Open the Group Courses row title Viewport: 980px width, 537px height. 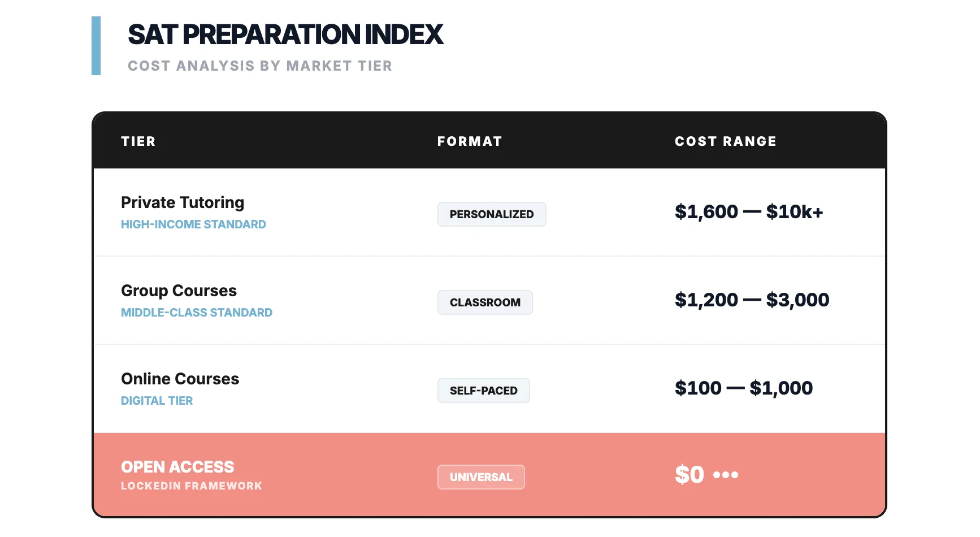(179, 291)
